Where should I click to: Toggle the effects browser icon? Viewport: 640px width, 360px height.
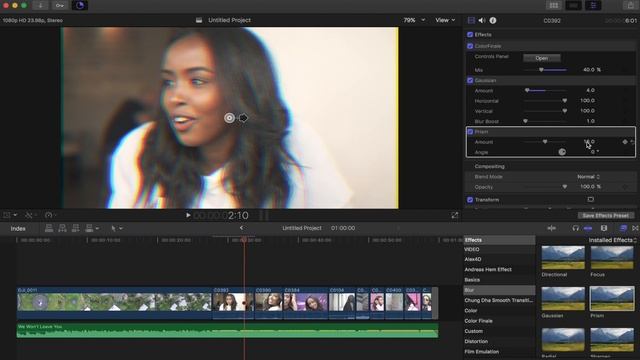click(623, 228)
